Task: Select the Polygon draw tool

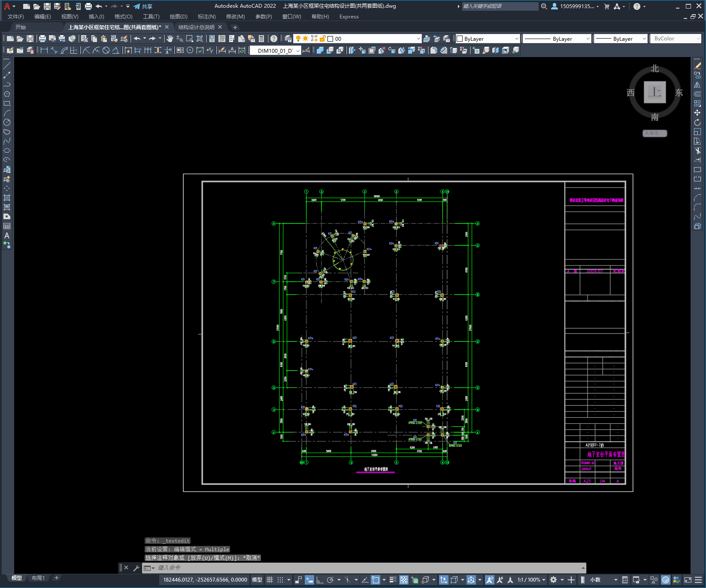Action: click(x=7, y=94)
